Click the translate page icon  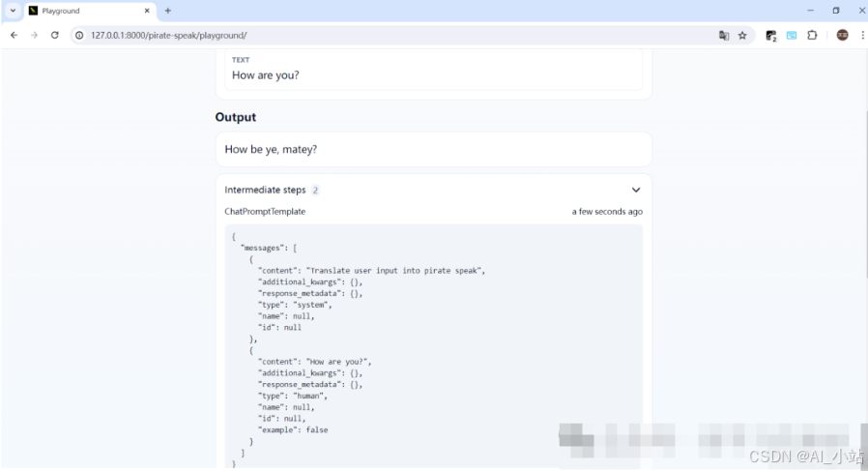(724, 35)
